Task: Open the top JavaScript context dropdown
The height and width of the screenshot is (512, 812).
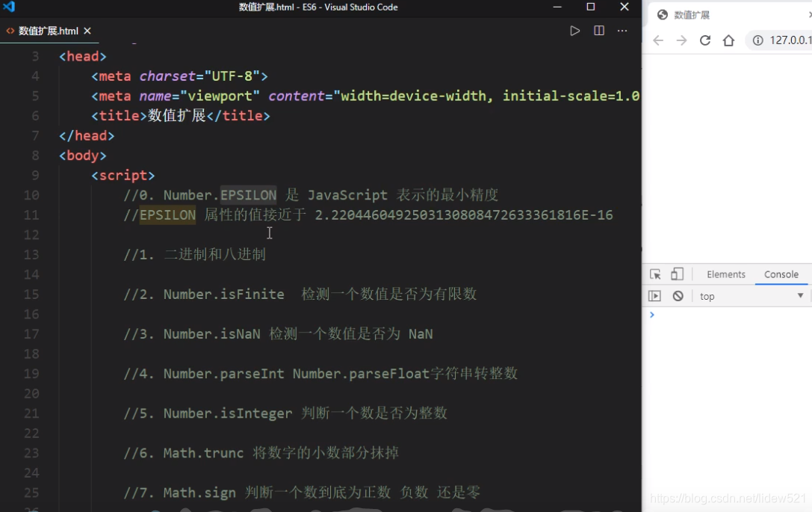Action: coord(751,296)
